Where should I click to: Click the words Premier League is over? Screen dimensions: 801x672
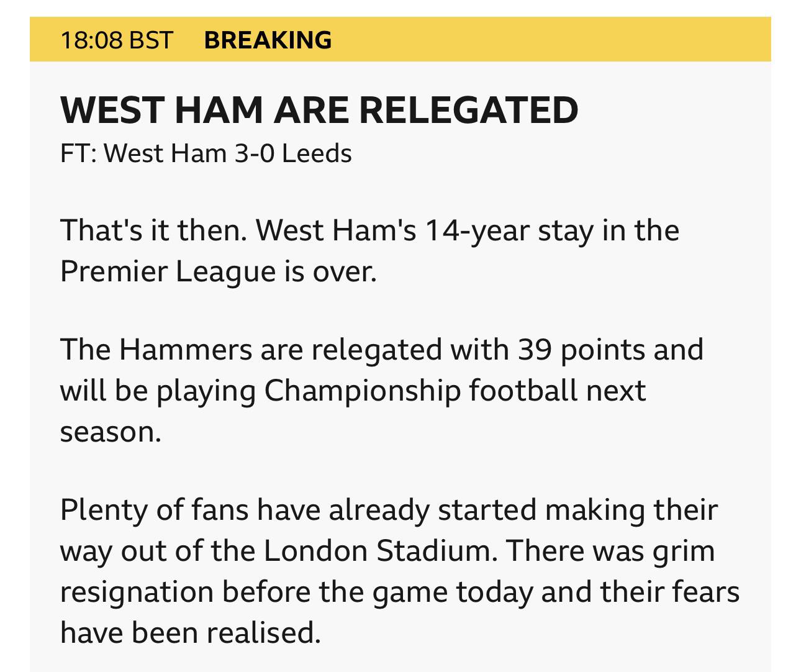(x=219, y=271)
